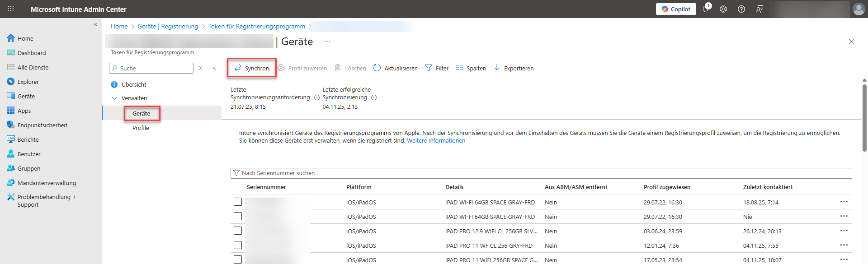
Task: Open the settings gear in header
Action: (x=723, y=9)
